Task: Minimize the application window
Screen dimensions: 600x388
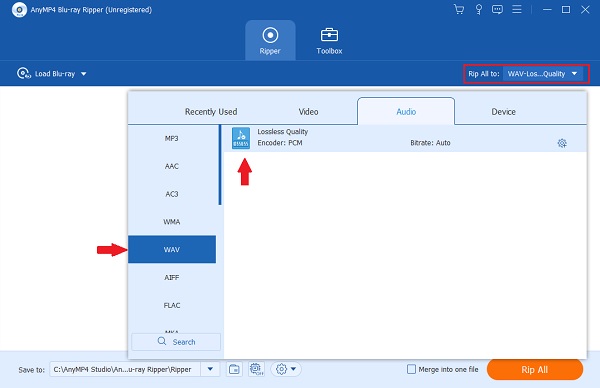Action: coord(547,10)
